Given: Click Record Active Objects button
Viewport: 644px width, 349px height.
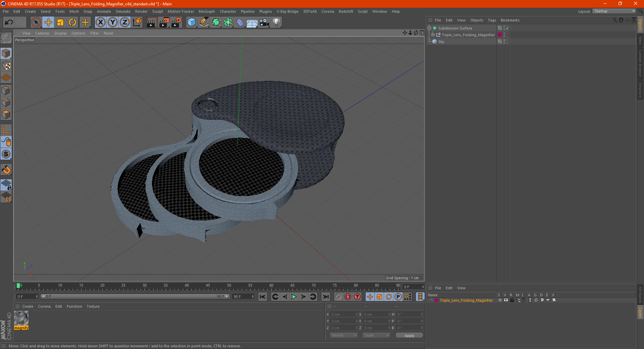Looking at the screenshot, I should point(338,297).
